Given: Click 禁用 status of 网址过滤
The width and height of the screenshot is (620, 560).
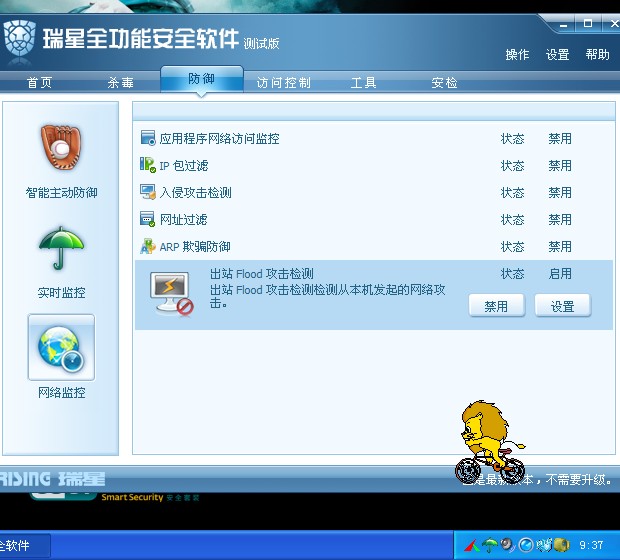Looking at the screenshot, I should point(560,219).
